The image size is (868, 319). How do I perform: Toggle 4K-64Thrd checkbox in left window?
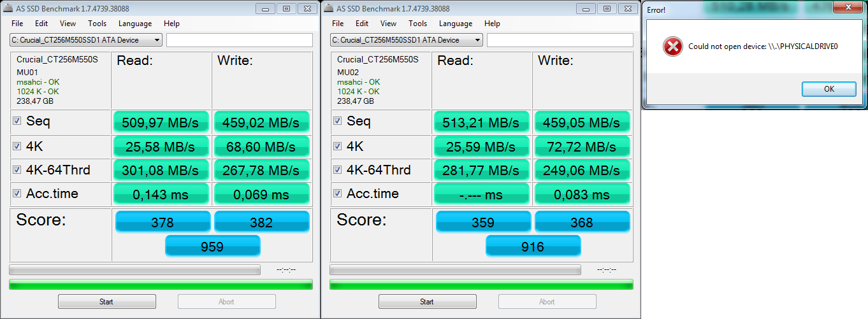[x=17, y=170]
